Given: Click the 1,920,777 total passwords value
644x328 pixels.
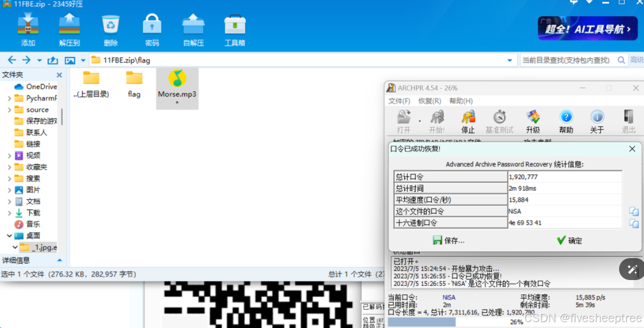Looking at the screenshot, I should pos(565,177).
